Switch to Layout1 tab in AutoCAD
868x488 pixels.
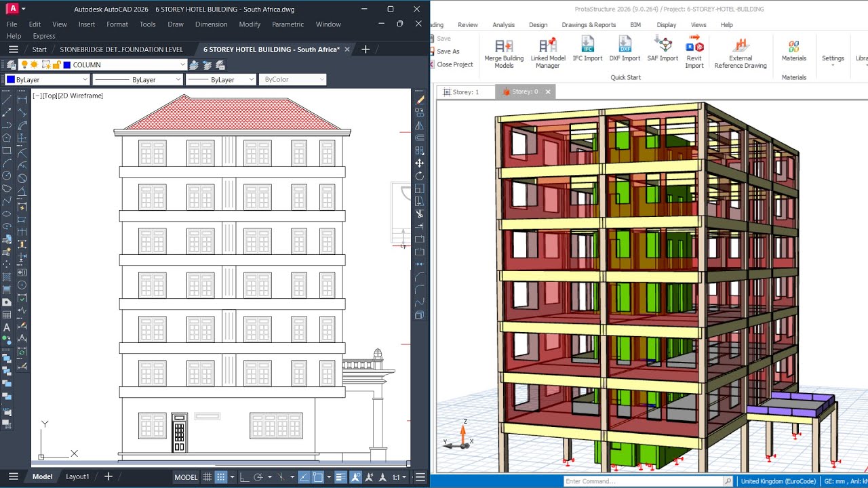77,476
